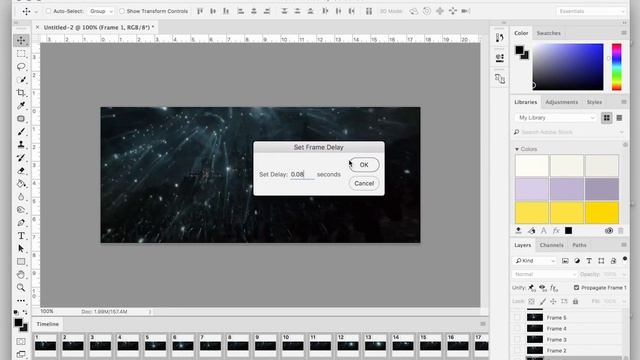The image size is (640, 360).
Task: Select the Pen tool
Action: (x=21, y=223)
